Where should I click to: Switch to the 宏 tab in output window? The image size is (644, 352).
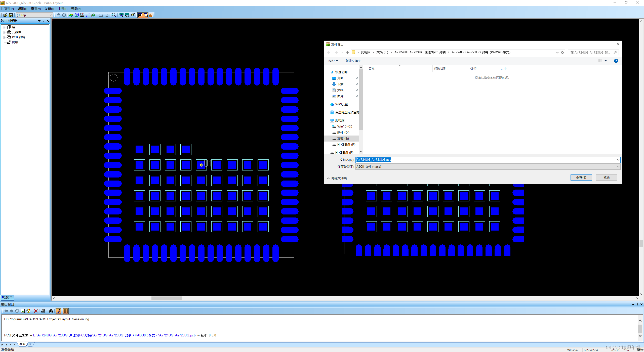click(30, 344)
